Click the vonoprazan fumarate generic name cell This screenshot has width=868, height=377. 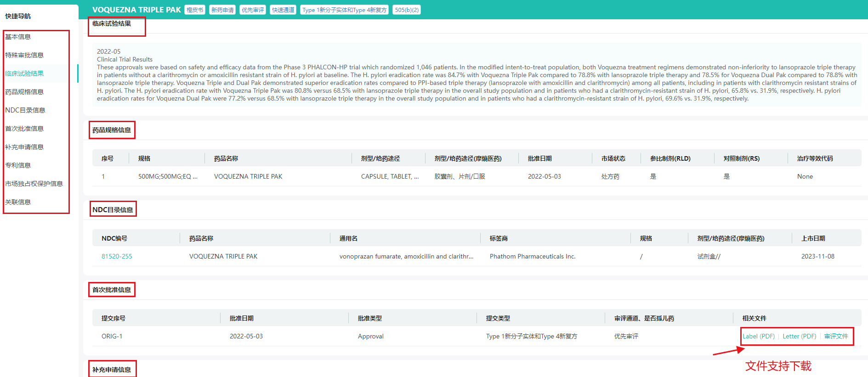[406, 256]
